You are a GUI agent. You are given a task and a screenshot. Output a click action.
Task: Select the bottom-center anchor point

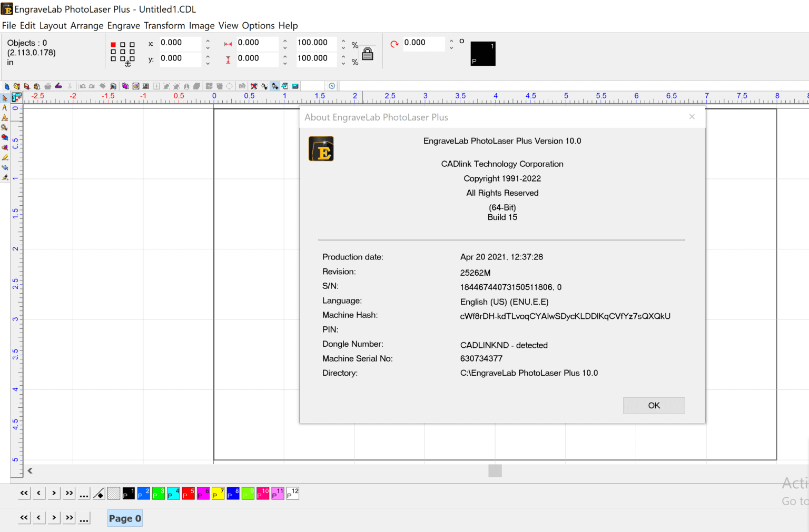click(123, 58)
